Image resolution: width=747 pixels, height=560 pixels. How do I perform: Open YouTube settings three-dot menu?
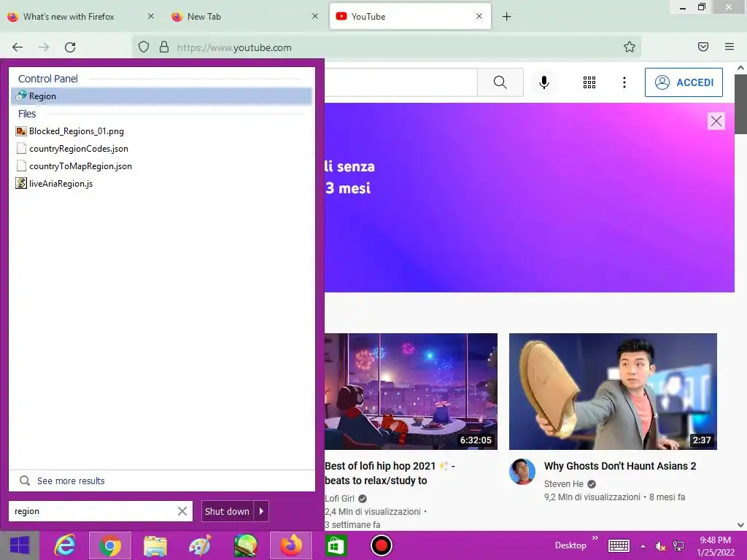[624, 82]
